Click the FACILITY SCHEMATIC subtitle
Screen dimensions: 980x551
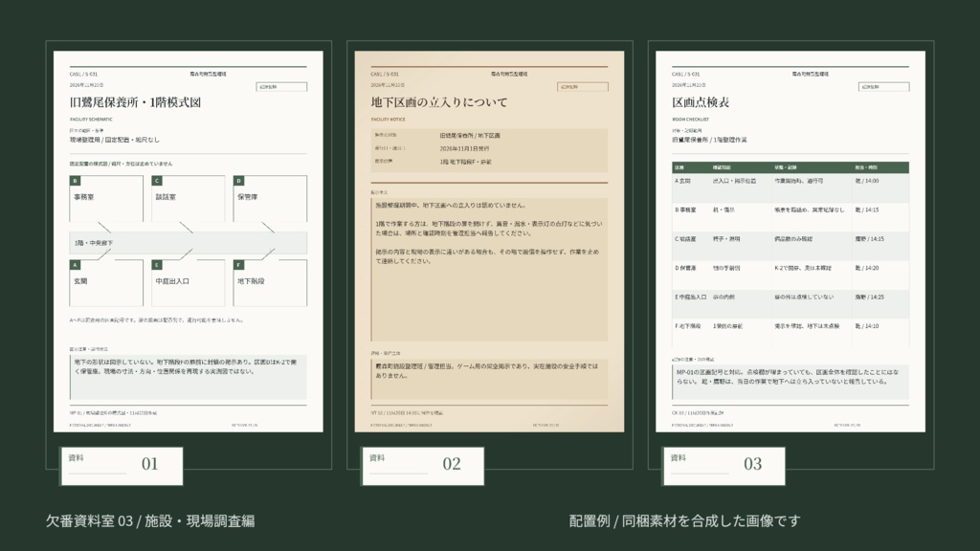(91, 120)
